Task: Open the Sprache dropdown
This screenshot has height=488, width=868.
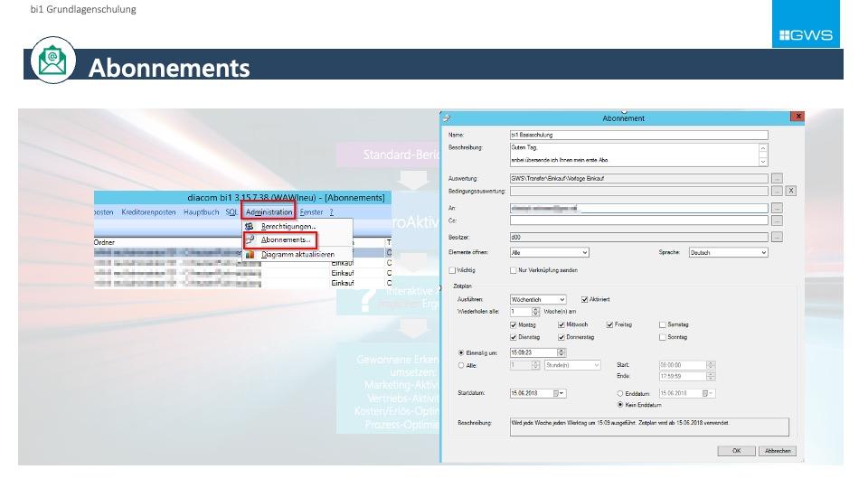Action: click(729, 252)
